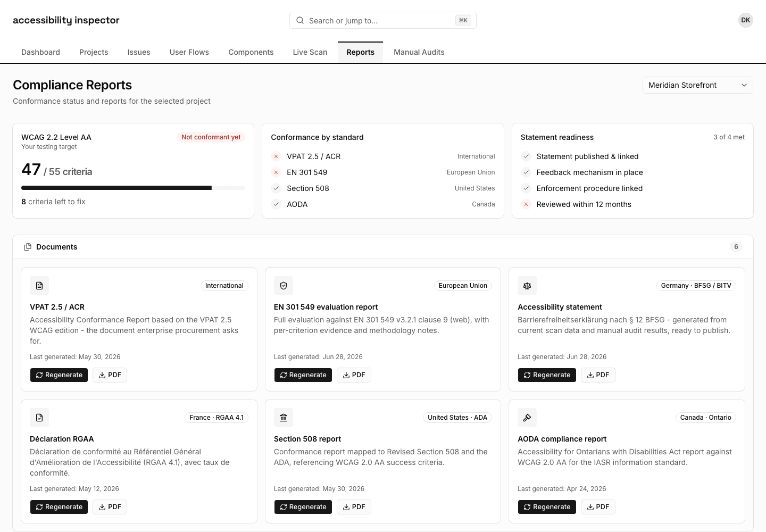Click the check status beside Section 508
The width and height of the screenshot is (766, 532).
click(276, 188)
